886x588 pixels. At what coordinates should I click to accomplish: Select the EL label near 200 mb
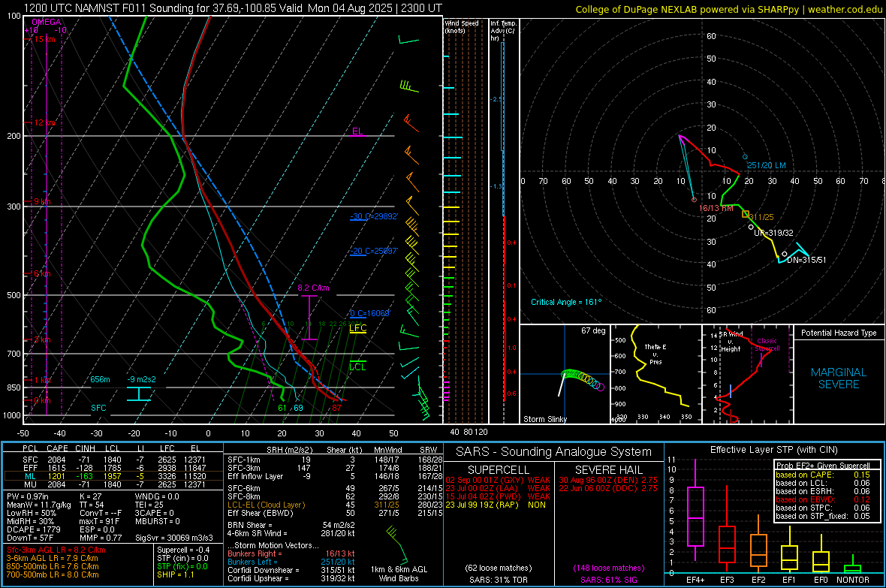click(x=357, y=131)
